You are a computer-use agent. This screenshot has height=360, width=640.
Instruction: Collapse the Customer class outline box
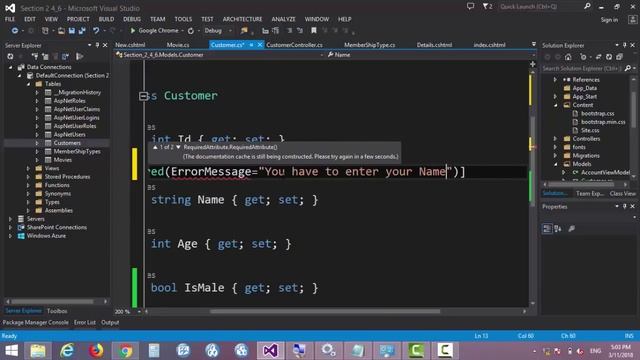[143, 96]
